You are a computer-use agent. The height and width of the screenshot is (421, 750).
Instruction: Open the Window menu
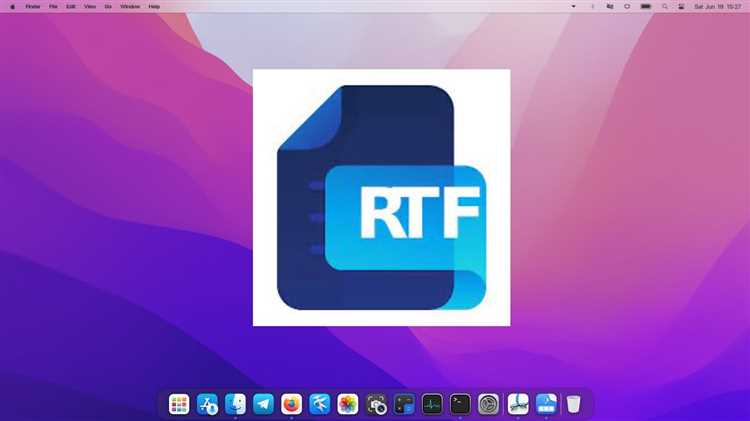[130, 7]
